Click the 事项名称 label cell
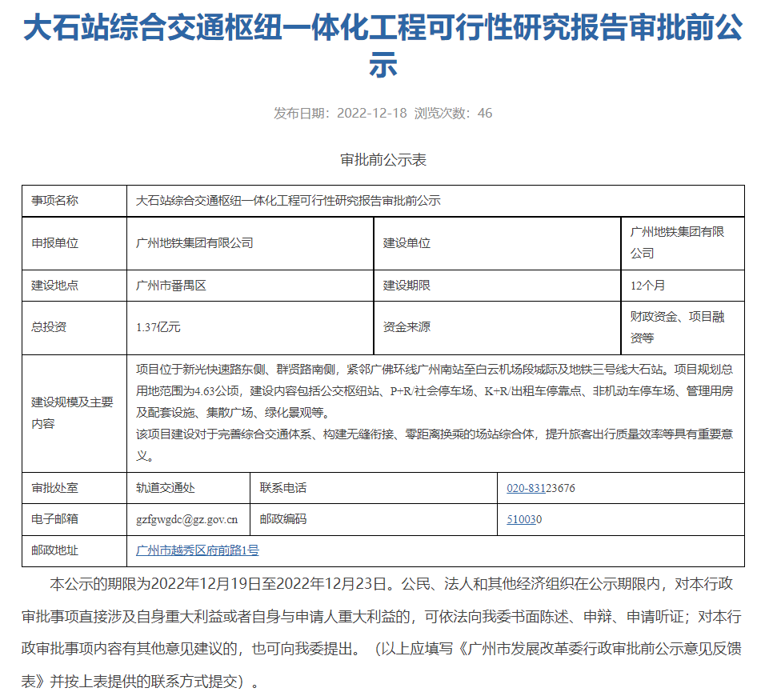This screenshot has height=700, width=773. [x=74, y=201]
